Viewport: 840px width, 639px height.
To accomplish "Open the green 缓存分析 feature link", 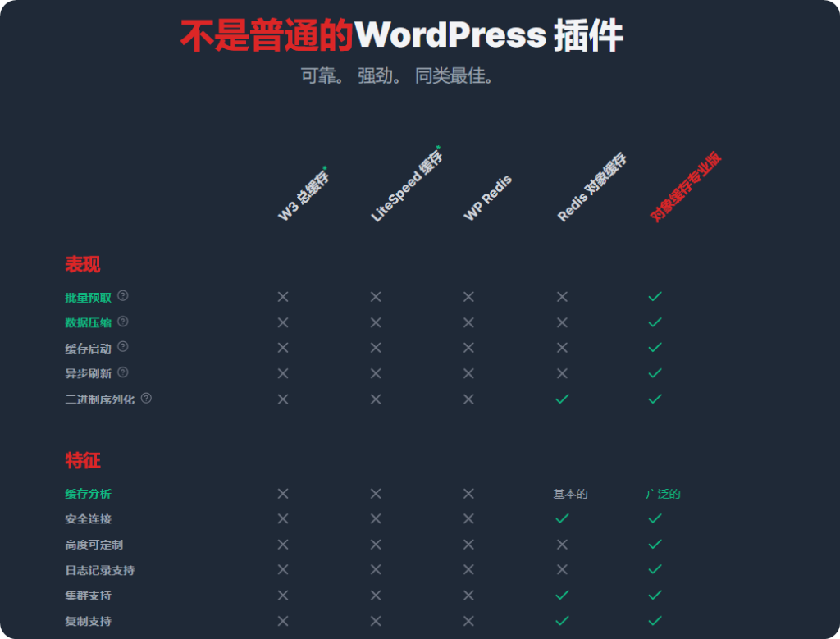I will click(88, 494).
